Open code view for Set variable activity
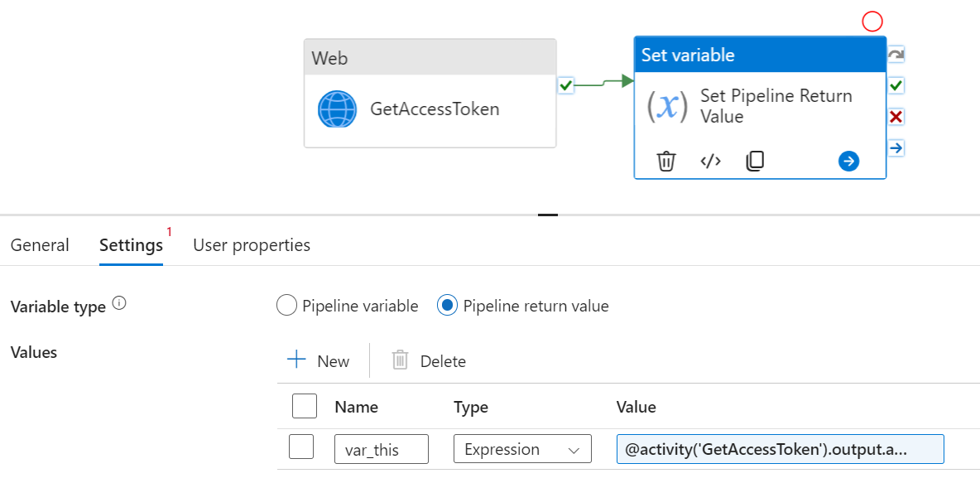The height and width of the screenshot is (483, 980). [710, 161]
